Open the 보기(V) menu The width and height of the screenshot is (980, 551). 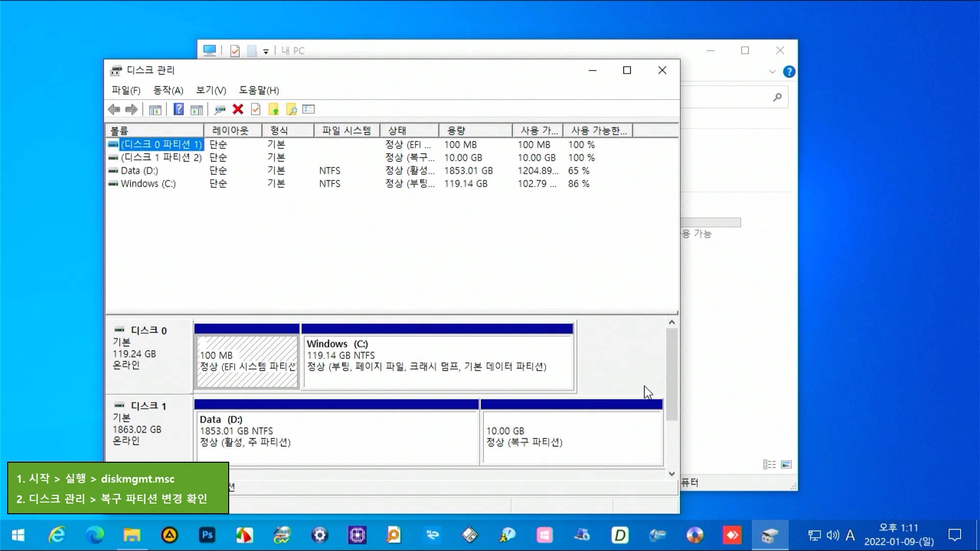(x=211, y=90)
